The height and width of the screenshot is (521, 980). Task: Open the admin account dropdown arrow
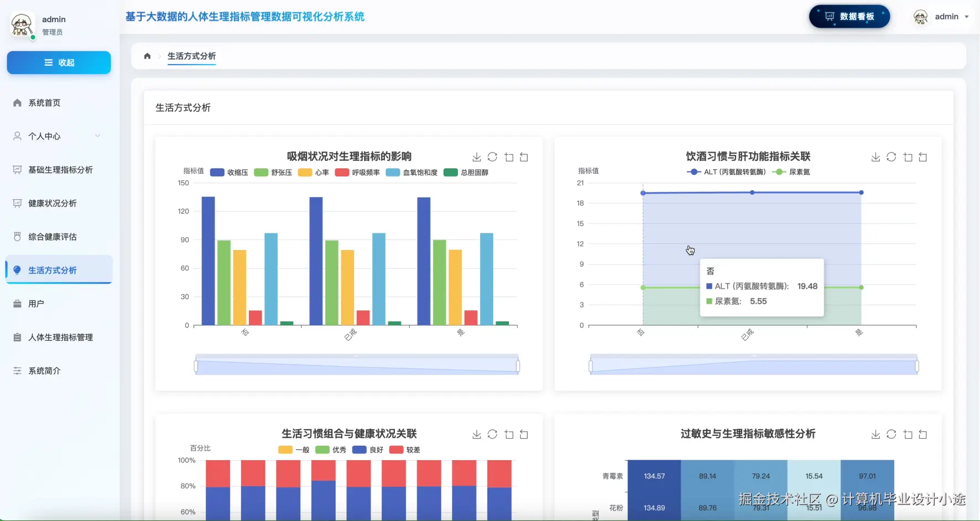coord(967,17)
